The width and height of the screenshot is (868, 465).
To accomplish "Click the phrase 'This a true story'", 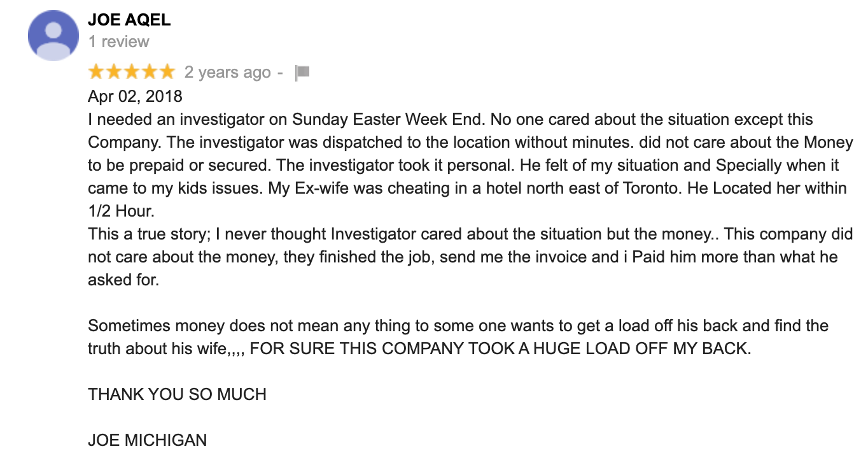I will 140,234.
